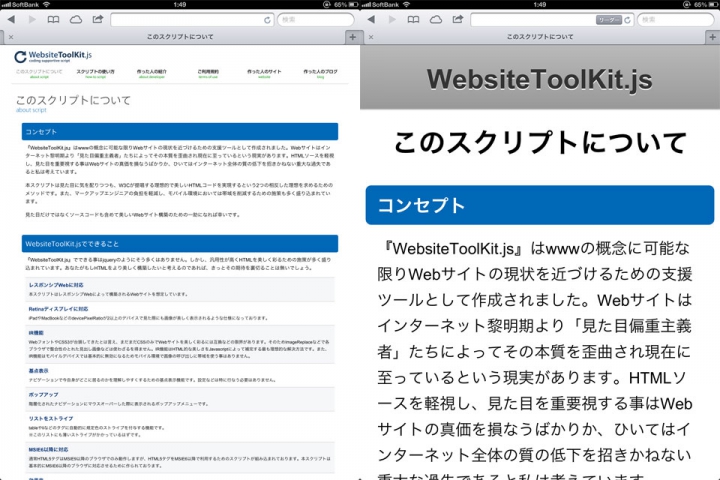Tap the Wi-Fi icon in right status bar
This screenshot has height=480, width=720.
coord(407,4)
